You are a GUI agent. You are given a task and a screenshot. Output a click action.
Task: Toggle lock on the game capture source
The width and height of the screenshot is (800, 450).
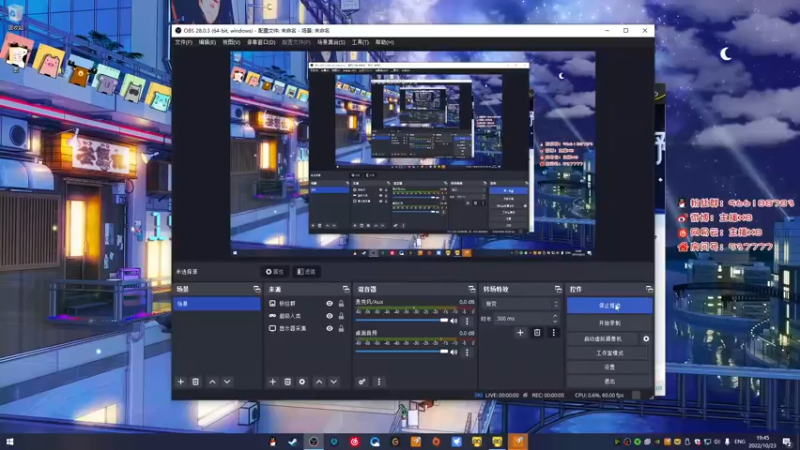coord(341,316)
